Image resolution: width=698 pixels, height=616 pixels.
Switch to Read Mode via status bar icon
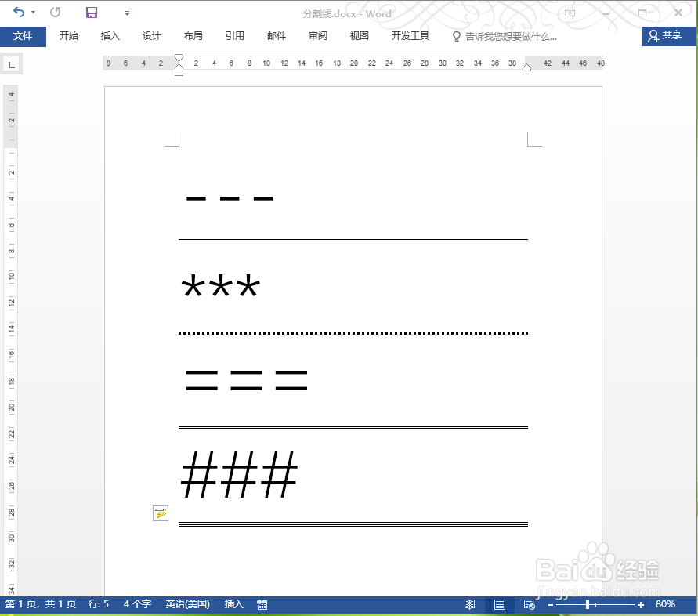[x=468, y=604]
